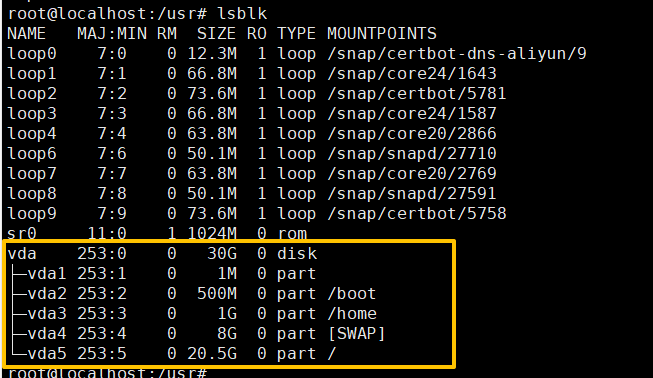
Task: Select the loop1 device name
Action: (32, 74)
